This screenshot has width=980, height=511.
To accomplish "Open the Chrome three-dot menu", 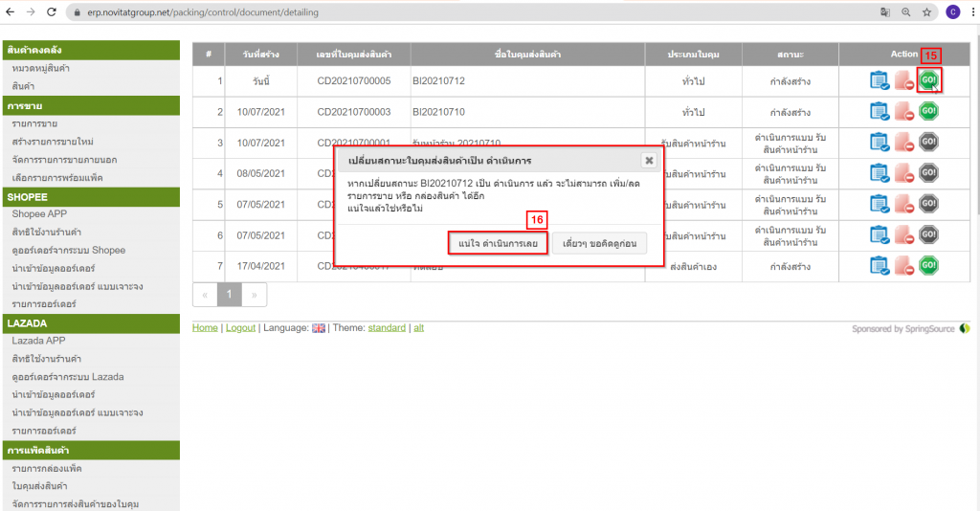I will tap(970, 12).
